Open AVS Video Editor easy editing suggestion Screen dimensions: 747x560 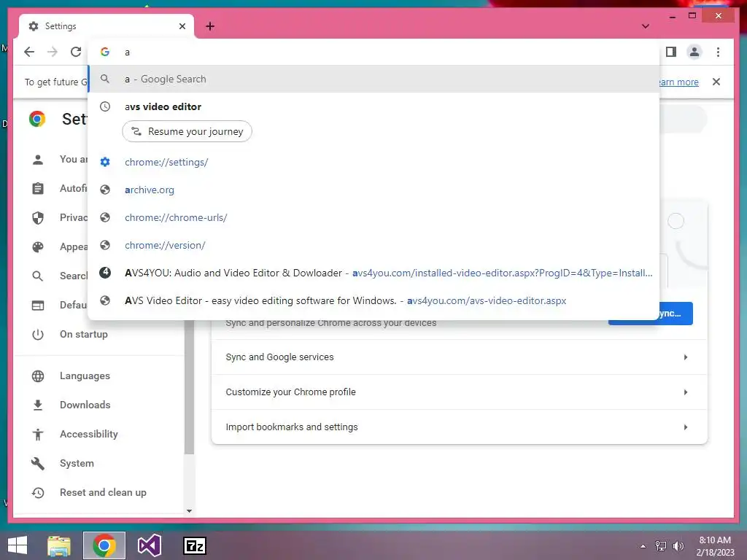[x=374, y=300]
